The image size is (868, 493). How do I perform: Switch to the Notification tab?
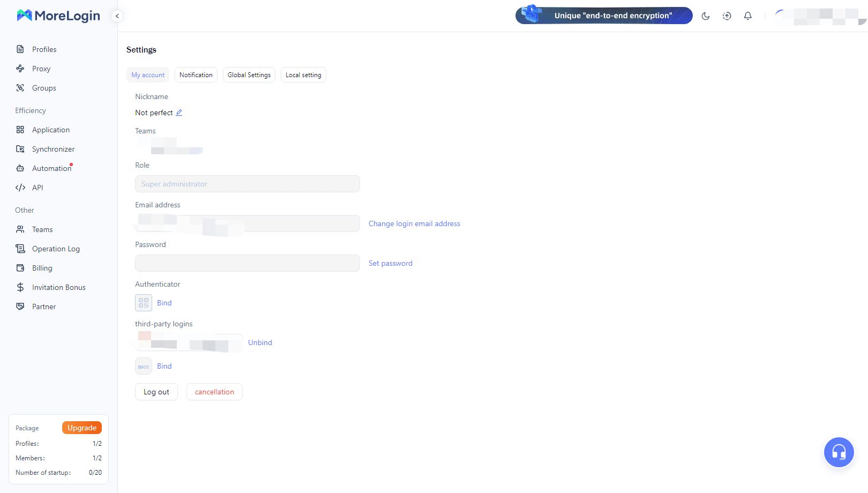tap(196, 74)
